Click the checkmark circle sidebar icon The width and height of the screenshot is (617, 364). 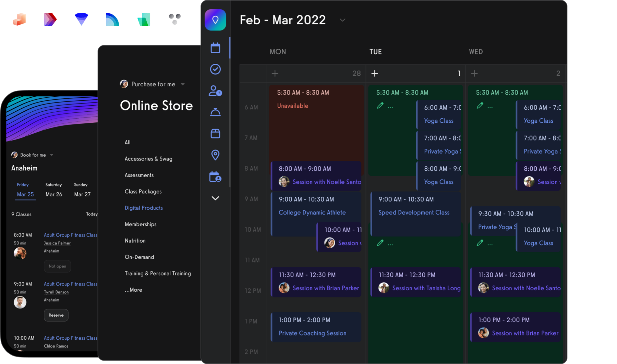coord(215,69)
